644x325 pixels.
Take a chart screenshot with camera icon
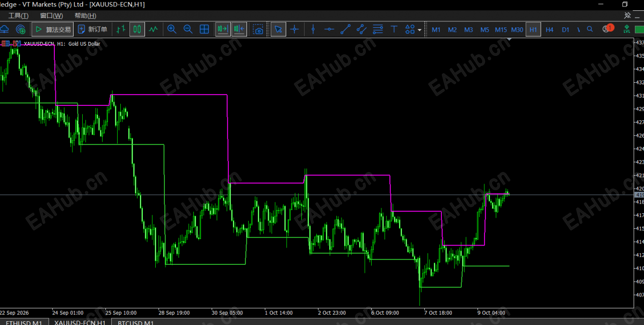click(x=258, y=29)
